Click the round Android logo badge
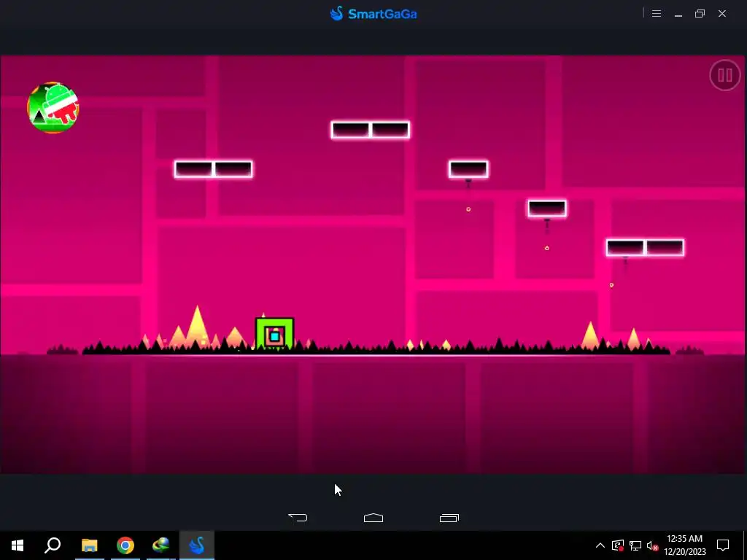Image resolution: width=747 pixels, height=560 pixels. [x=53, y=108]
